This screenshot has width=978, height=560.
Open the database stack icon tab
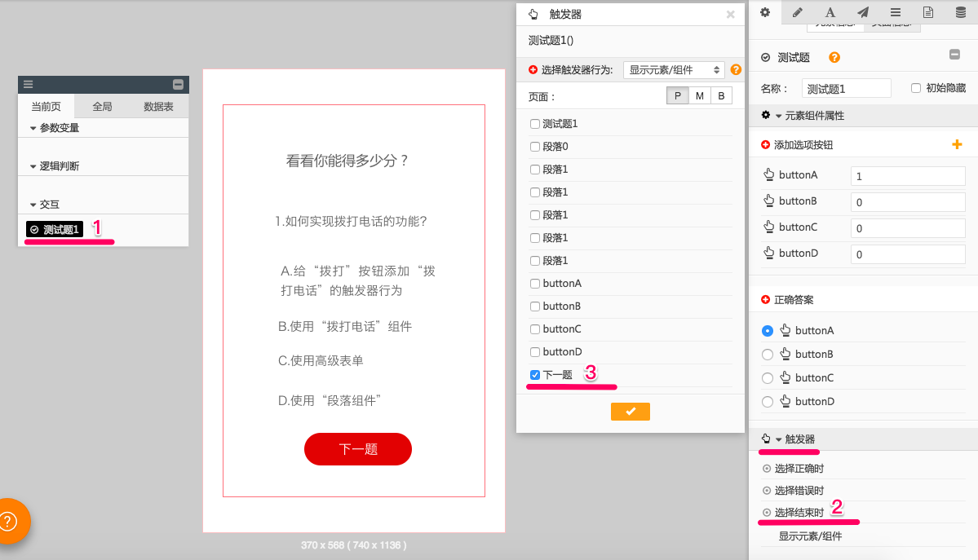(x=961, y=12)
